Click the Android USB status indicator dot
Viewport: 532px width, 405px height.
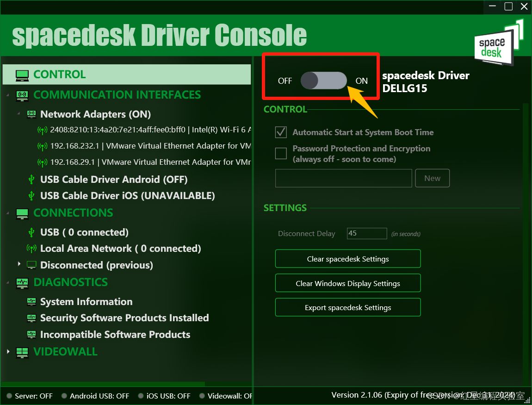point(64,396)
